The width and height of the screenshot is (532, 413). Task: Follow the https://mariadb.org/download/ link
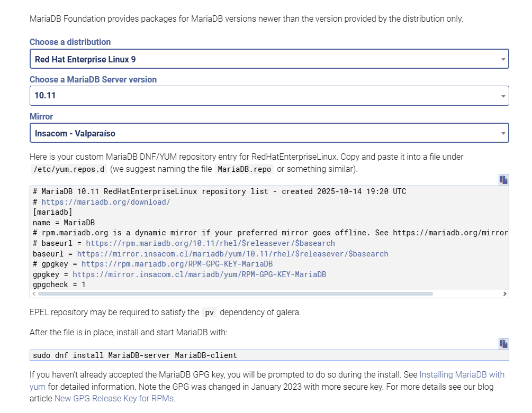(x=106, y=202)
